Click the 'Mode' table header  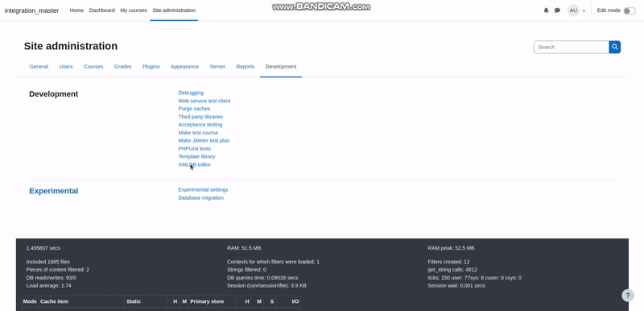(x=30, y=301)
